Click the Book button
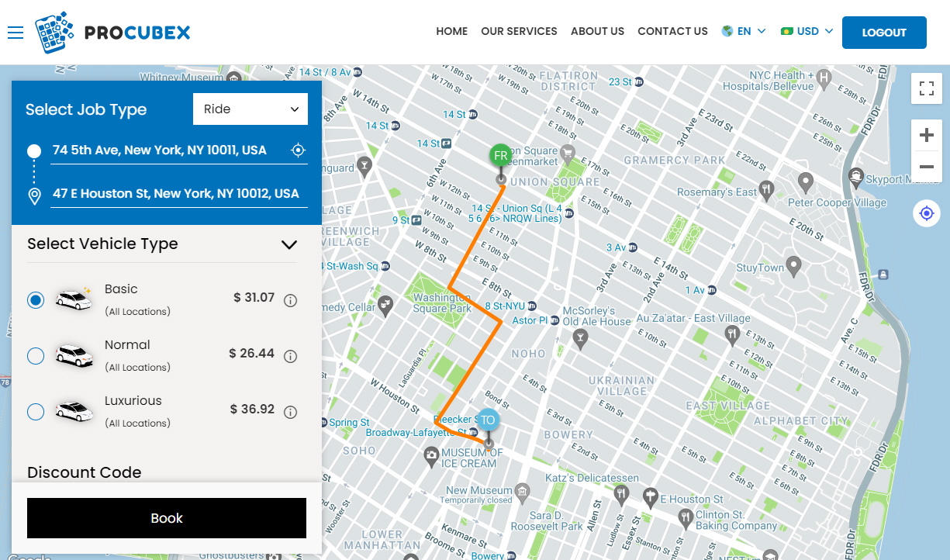The height and width of the screenshot is (560, 950). (167, 518)
